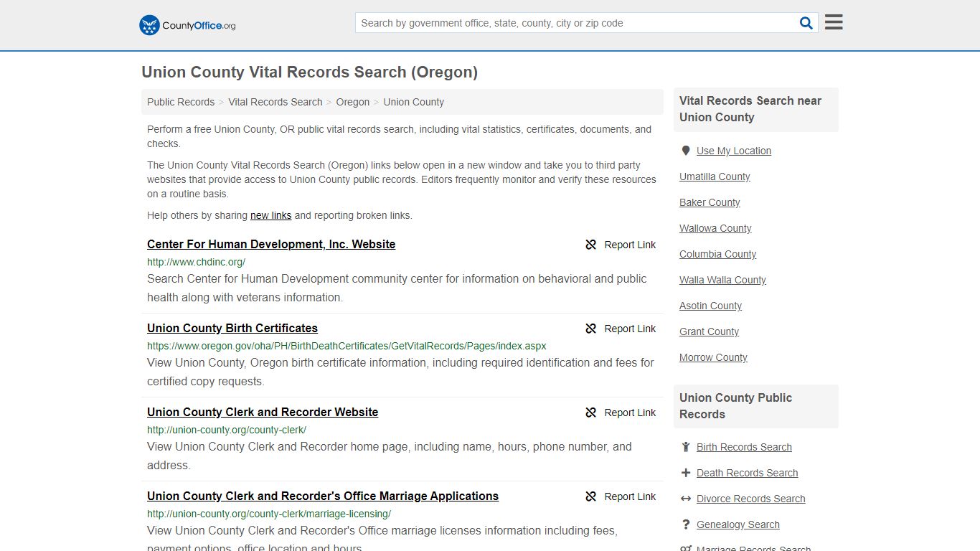Open Walla Walla County link
This screenshot has width=980, height=551.
pyautogui.click(x=722, y=280)
